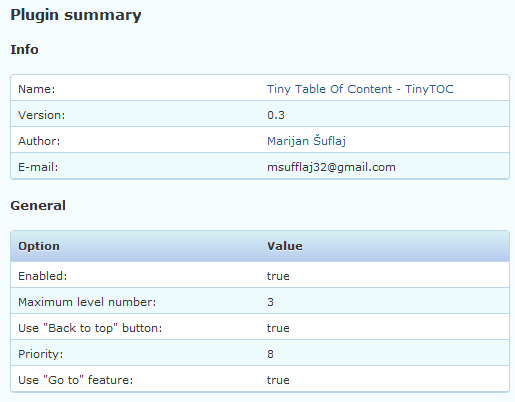Click the Info section heading

24,50
